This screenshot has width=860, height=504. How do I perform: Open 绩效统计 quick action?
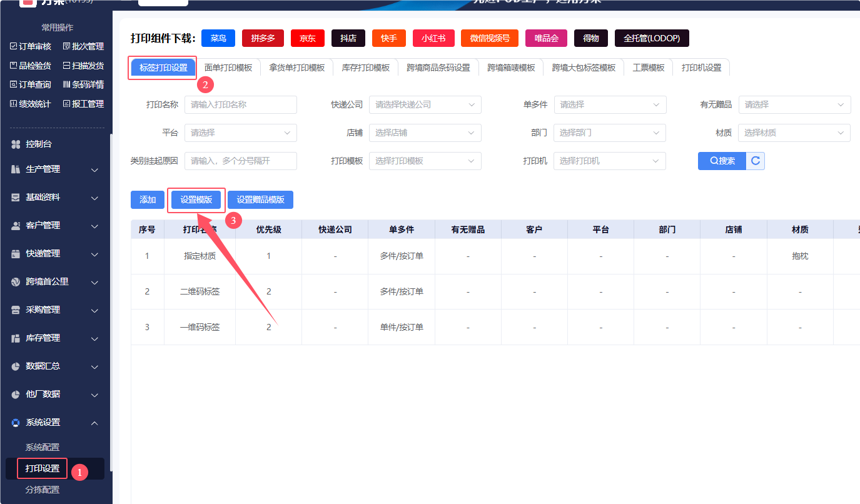[31, 104]
